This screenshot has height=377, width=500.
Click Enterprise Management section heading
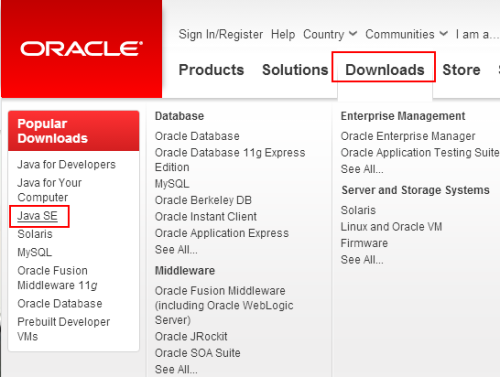(x=403, y=116)
